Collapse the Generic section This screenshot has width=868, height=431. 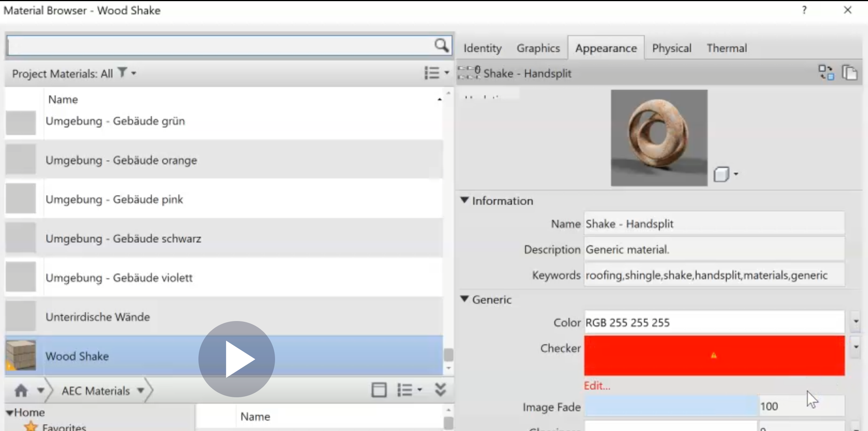coord(465,299)
